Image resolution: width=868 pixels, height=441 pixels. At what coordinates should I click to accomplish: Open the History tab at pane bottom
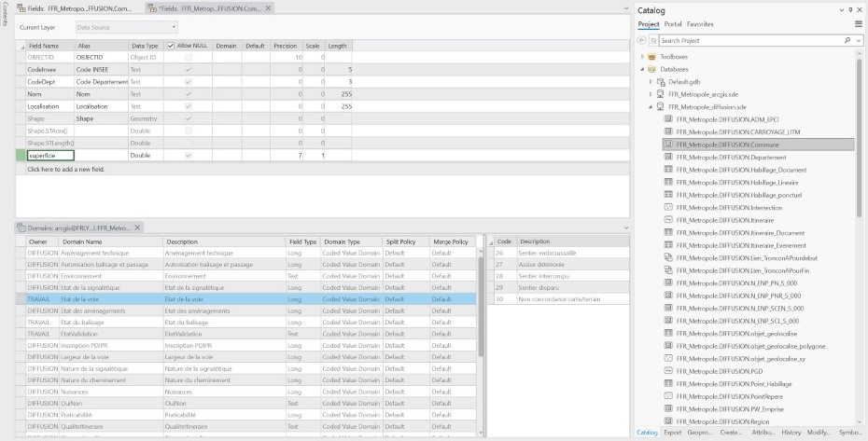point(791,433)
